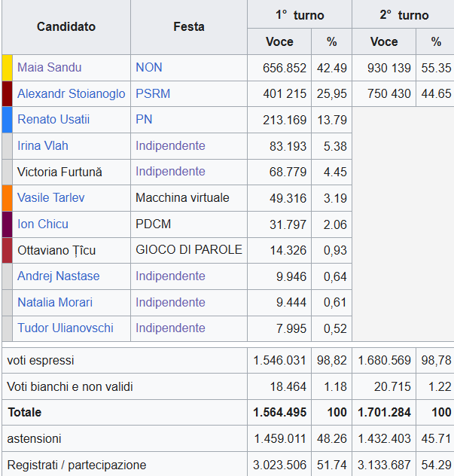Open the Natalia Morari link
The width and height of the screenshot is (454, 476).
point(55,303)
